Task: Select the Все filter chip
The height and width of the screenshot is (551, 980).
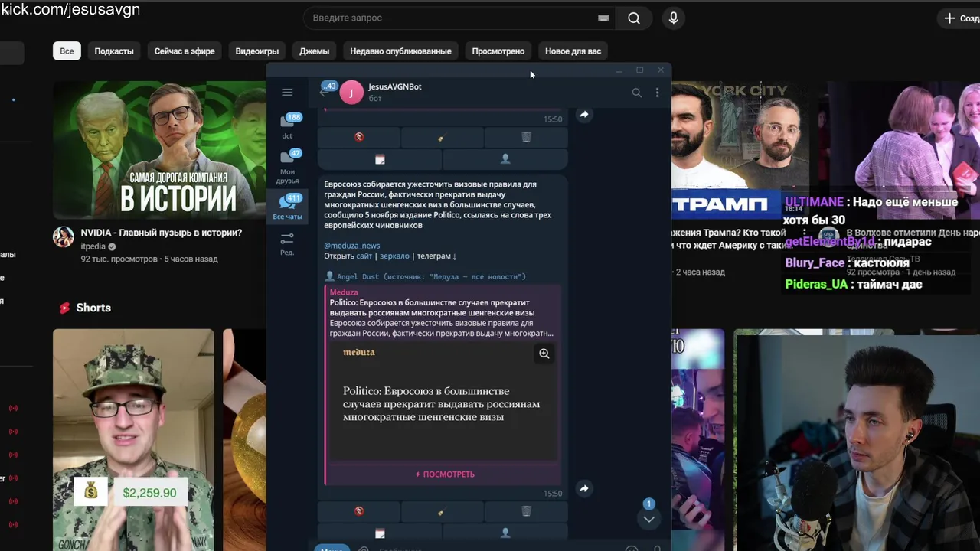Action: 67,51
